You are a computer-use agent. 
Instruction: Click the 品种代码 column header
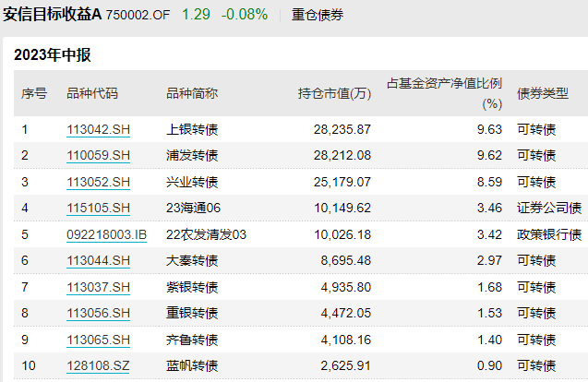[92, 93]
